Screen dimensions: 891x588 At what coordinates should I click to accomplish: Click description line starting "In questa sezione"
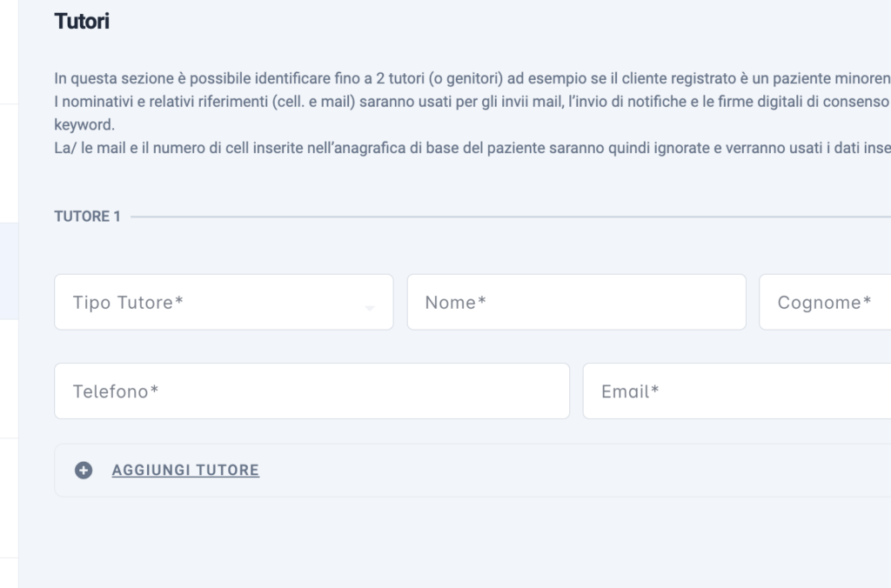pos(472,78)
